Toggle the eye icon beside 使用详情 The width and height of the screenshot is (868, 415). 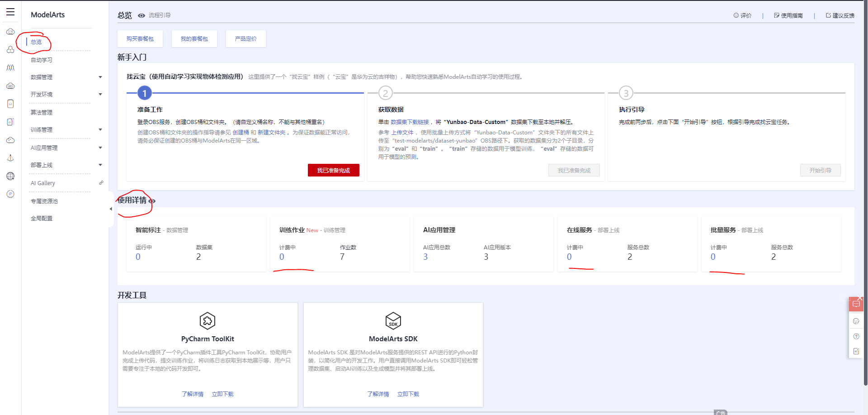(x=152, y=201)
